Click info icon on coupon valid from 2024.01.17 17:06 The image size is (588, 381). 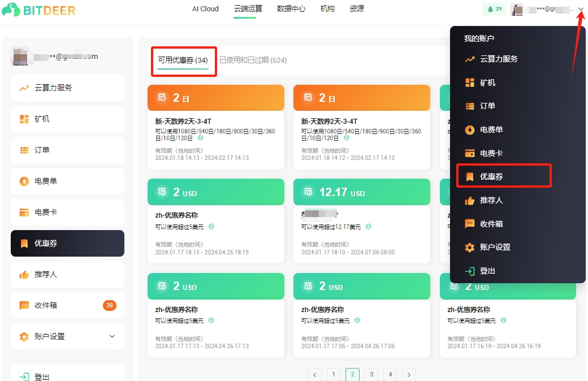358,321
